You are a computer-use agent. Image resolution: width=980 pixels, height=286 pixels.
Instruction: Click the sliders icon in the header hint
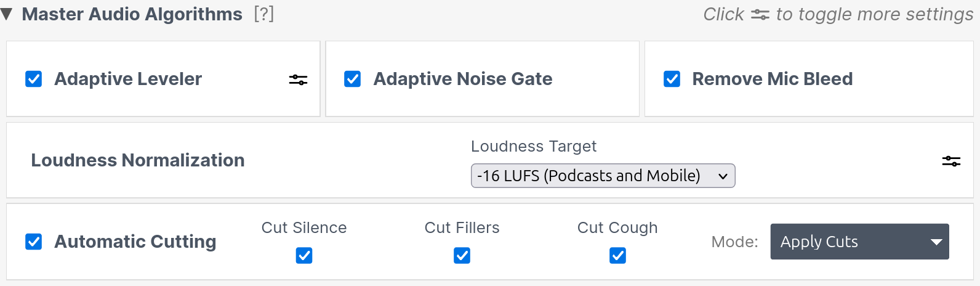760,14
